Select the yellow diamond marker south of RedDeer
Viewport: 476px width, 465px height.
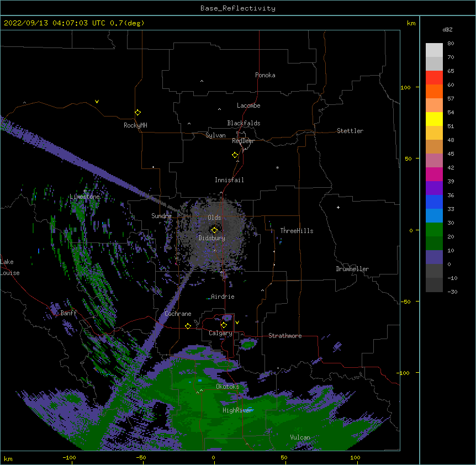(x=235, y=155)
